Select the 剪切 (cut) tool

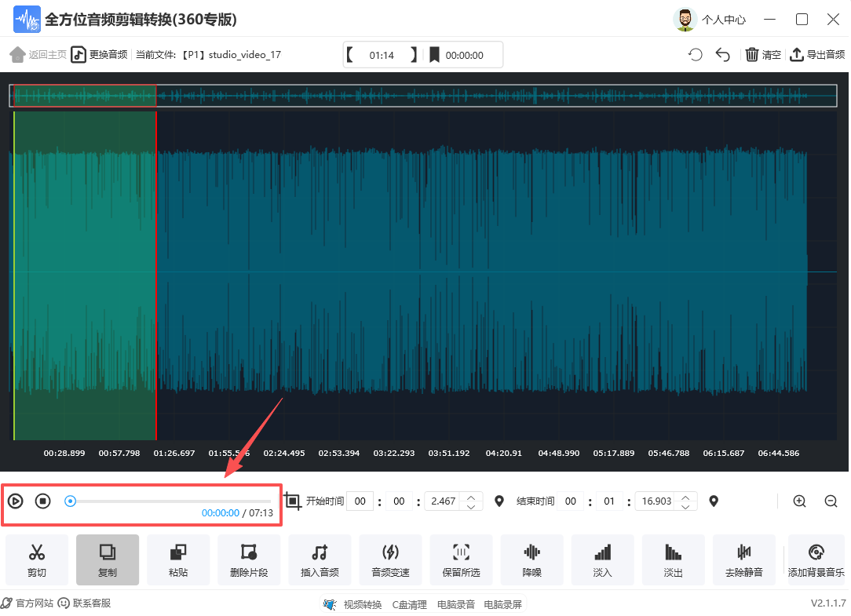[x=37, y=560]
